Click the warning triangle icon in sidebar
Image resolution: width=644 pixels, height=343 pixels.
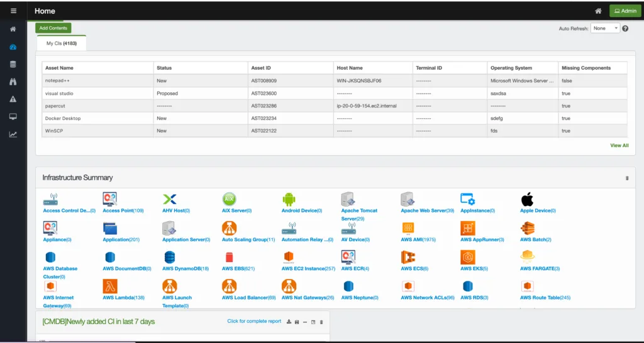[13, 99]
